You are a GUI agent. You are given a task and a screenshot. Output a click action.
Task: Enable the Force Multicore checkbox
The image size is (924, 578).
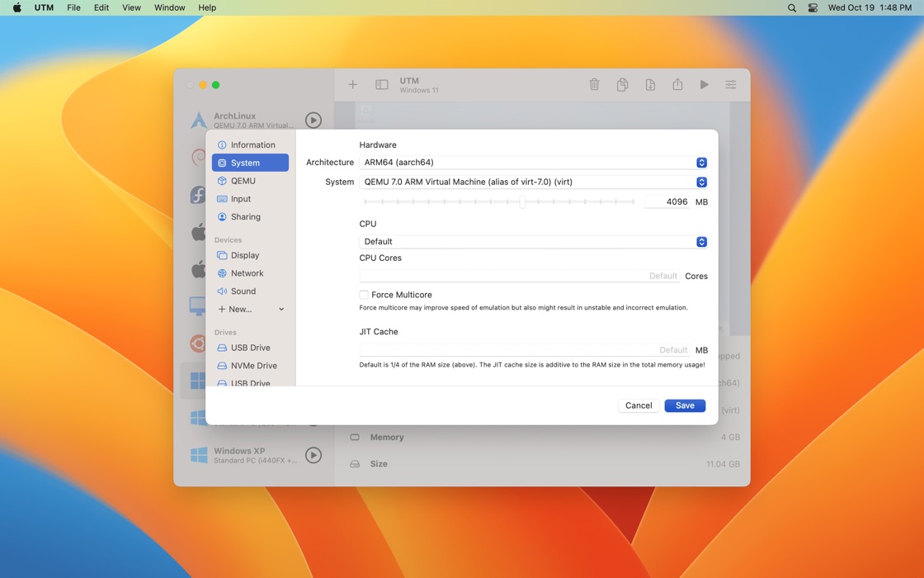pos(364,294)
